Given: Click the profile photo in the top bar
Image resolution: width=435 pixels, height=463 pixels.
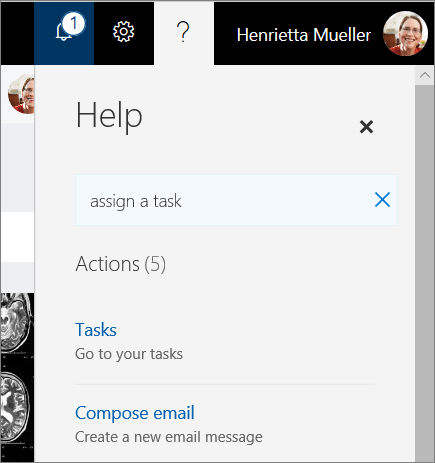Looking at the screenshot, I should [x=405, y=34].
